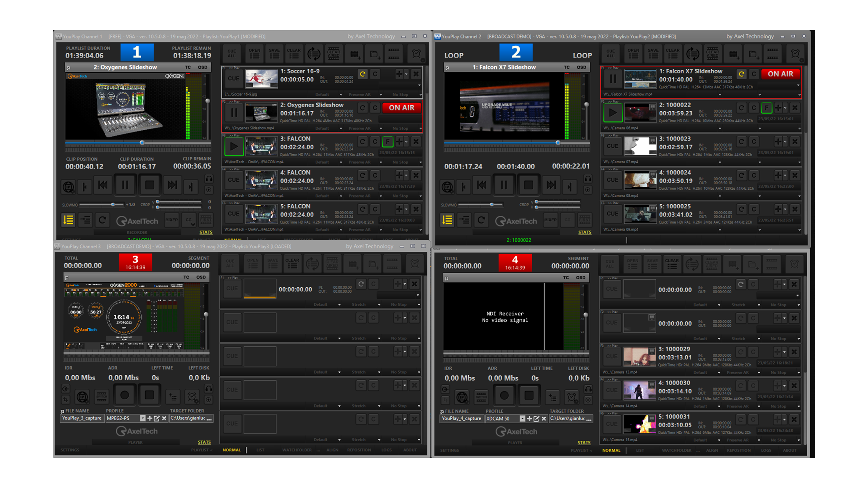
Task: Toggle headphones monitoring in Channel 1
Action: click(x=209, y=179)
